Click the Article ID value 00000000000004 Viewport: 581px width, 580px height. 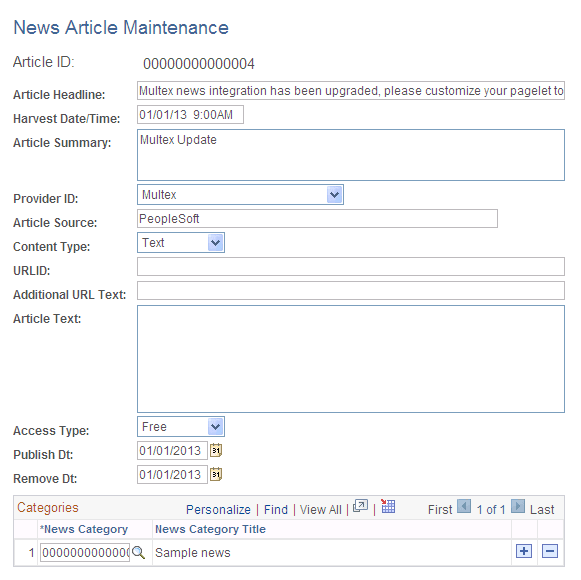(199, 64)
